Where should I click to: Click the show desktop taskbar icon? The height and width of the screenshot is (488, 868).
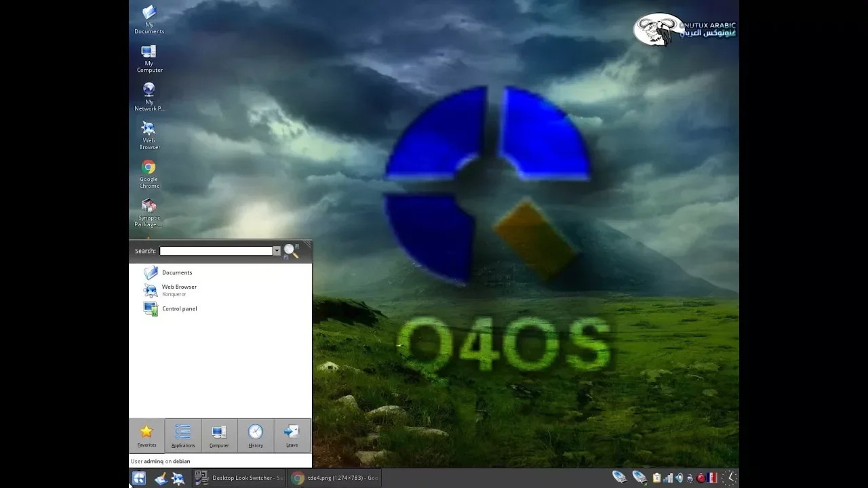pyautogui.click(x=161, y=479)
